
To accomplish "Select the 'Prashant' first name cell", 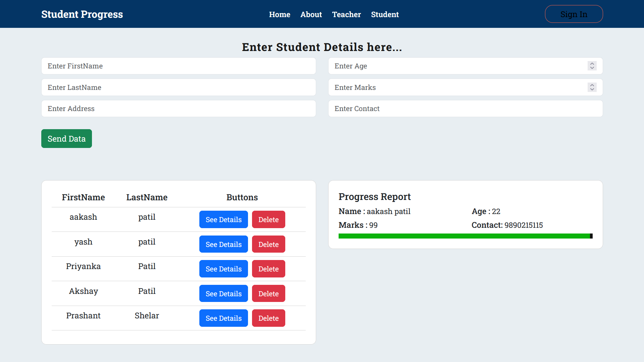I will click(83, 316).
